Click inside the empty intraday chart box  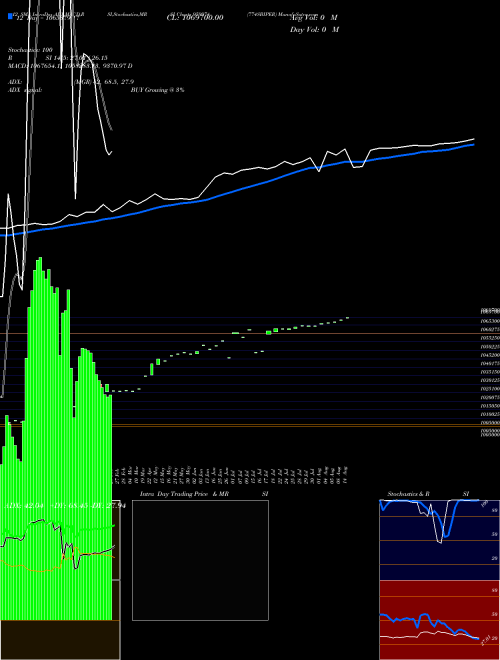[200, 560]
